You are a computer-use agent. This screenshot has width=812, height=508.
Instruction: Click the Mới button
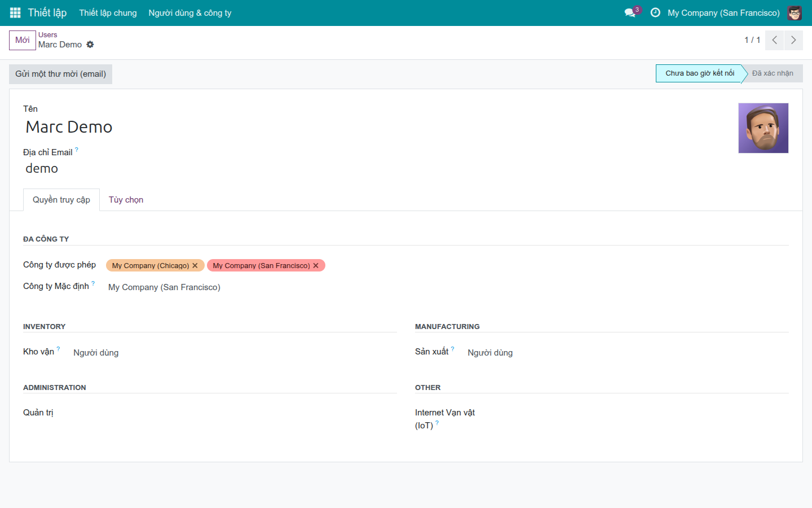point(23,40)
